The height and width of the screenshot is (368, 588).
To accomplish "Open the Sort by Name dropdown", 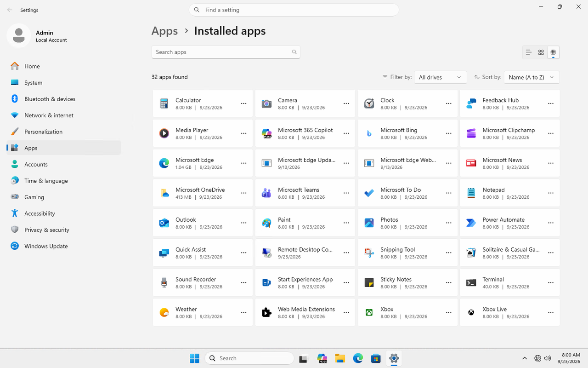I will (531, 77).
